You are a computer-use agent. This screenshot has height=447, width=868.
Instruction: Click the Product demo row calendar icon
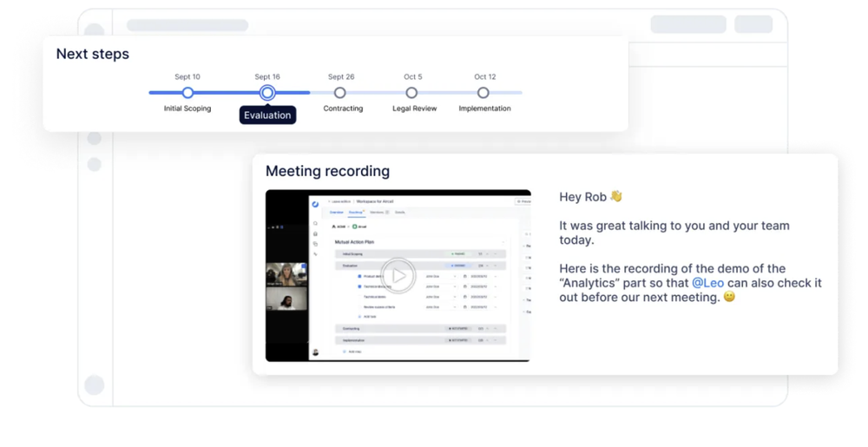[465, 276]
